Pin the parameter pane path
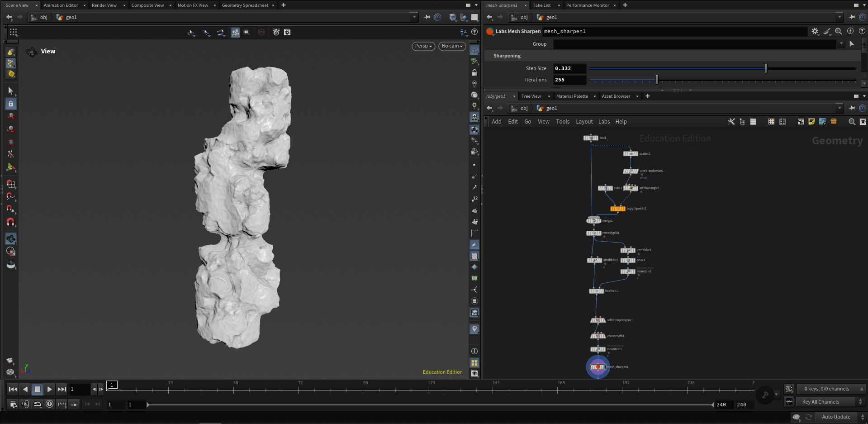Screen dimensions: 868x424 click(852, 17)
